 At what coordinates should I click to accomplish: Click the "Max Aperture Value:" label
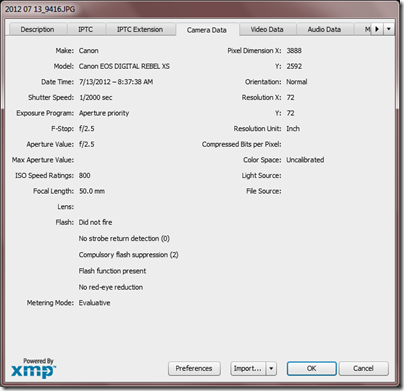43,160
